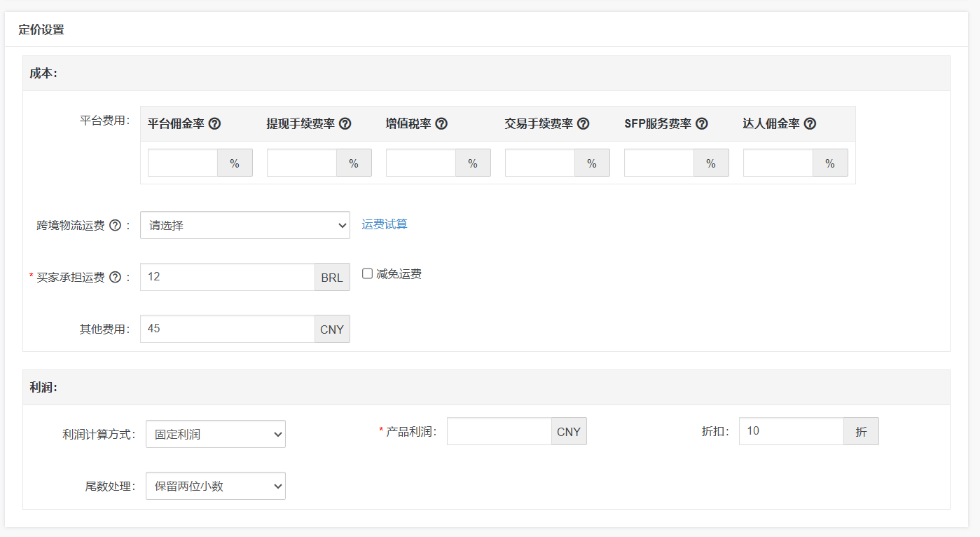Focus the 交易手续费率 percentage input
Image resolution: width=980 pixels, height=537 pixels.
(x=540, y=163)
